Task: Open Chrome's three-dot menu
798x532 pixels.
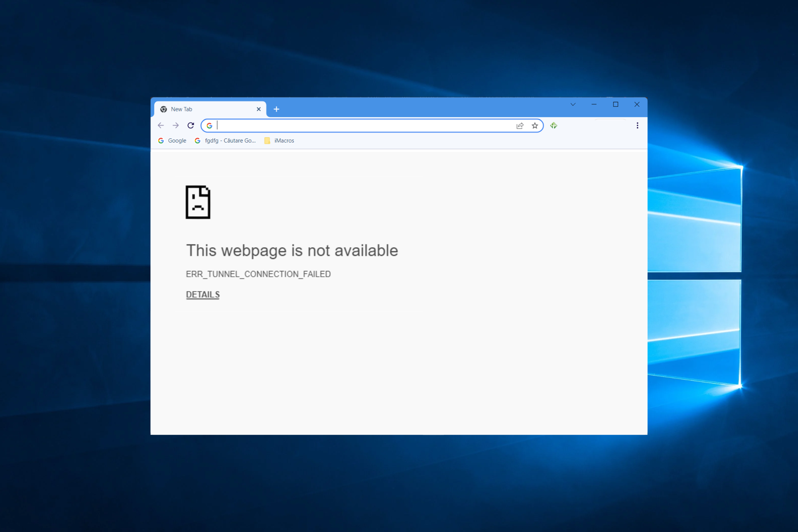Action: pos(637,126)
